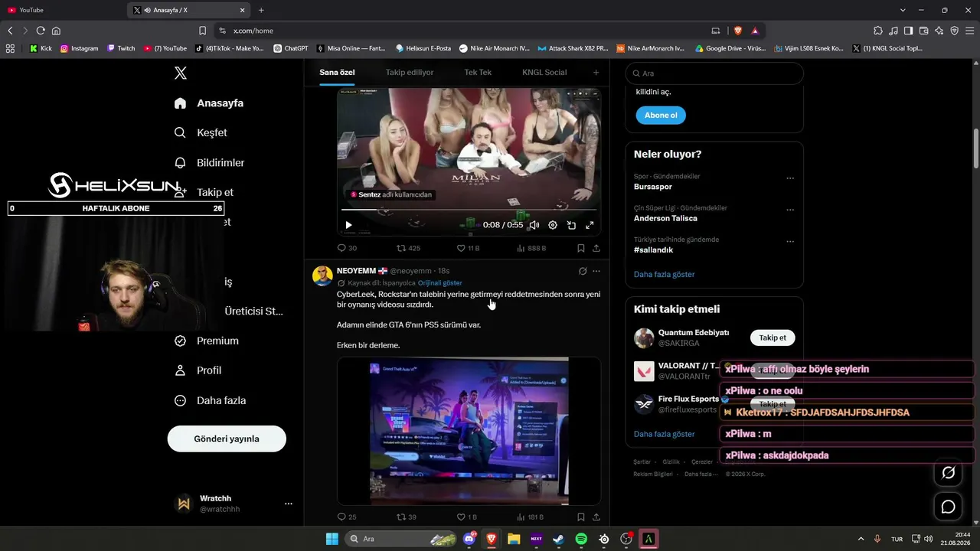Show more trends with Daha fazla göster
The width and height of the screenshot is (980, 551).
[x=665, y=274]
